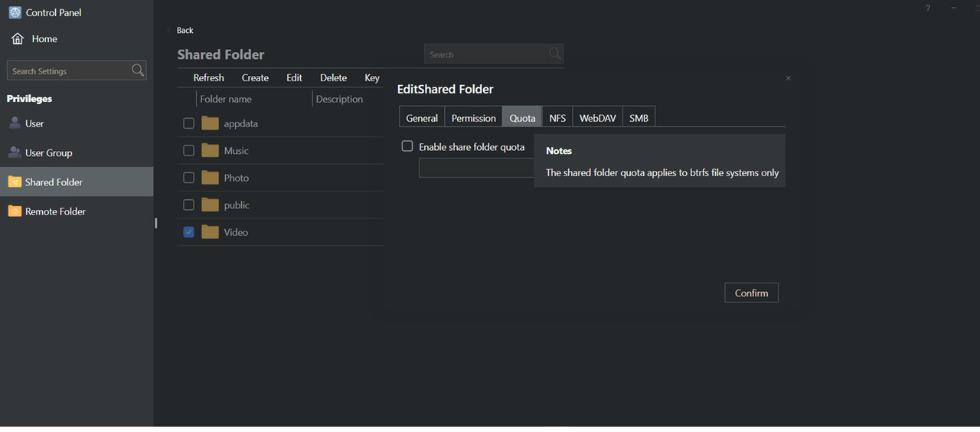Close the Edit Shared Folder dialog
This screenshot has height=432, width=980.
788,78
